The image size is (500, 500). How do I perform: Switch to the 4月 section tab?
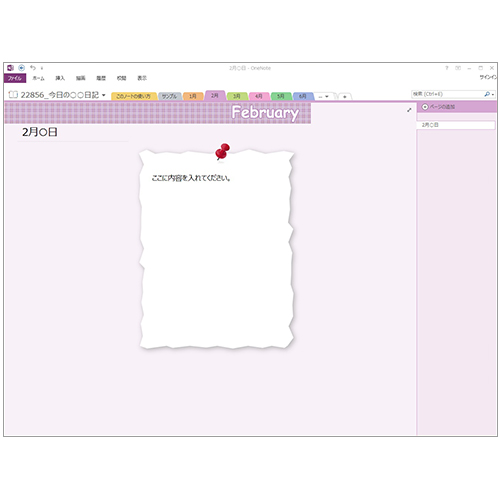[x=259, y=96]
